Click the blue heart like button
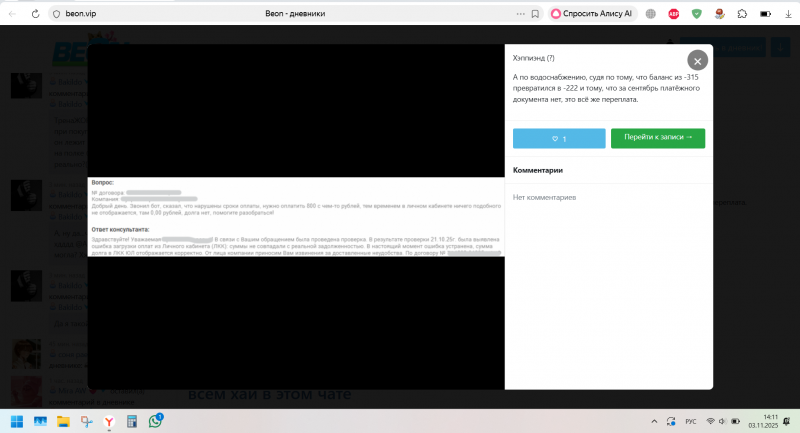The width and height of the screenshot is (800, 433). coord(559,138)
